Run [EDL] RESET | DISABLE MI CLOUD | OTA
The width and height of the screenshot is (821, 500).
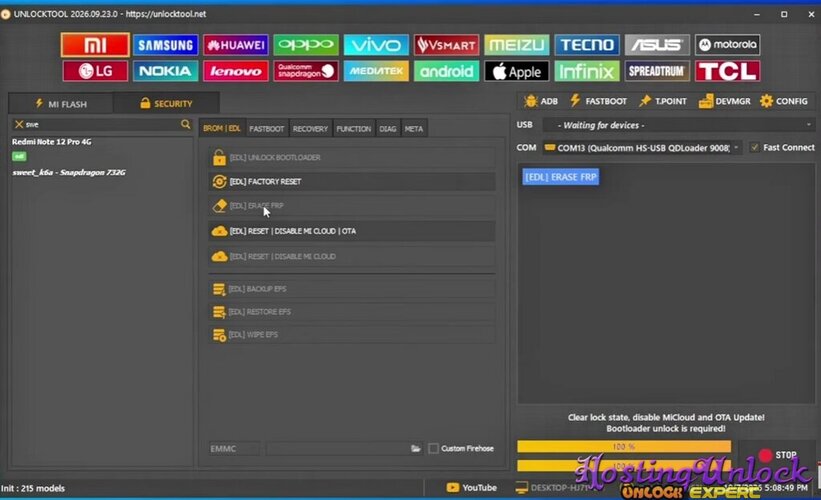351,231
